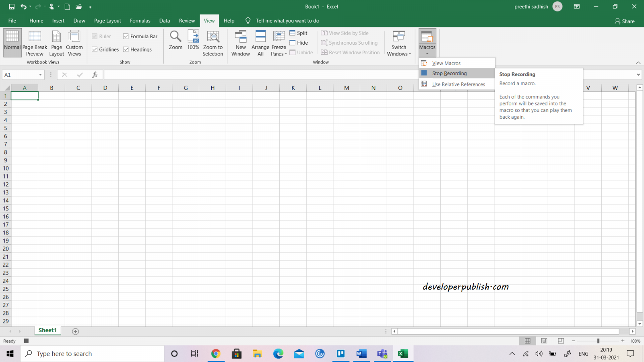
Task: Click the New Sheet plus button
Action: coord(75,331)
